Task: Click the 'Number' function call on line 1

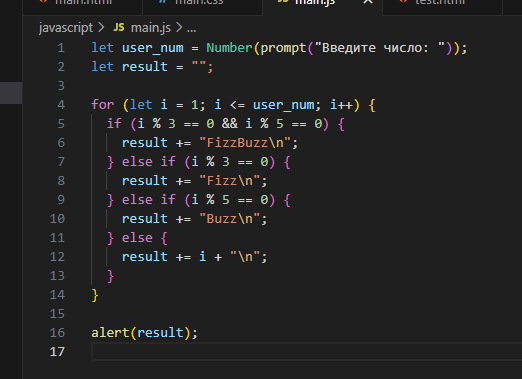Action: coord(229,48)
